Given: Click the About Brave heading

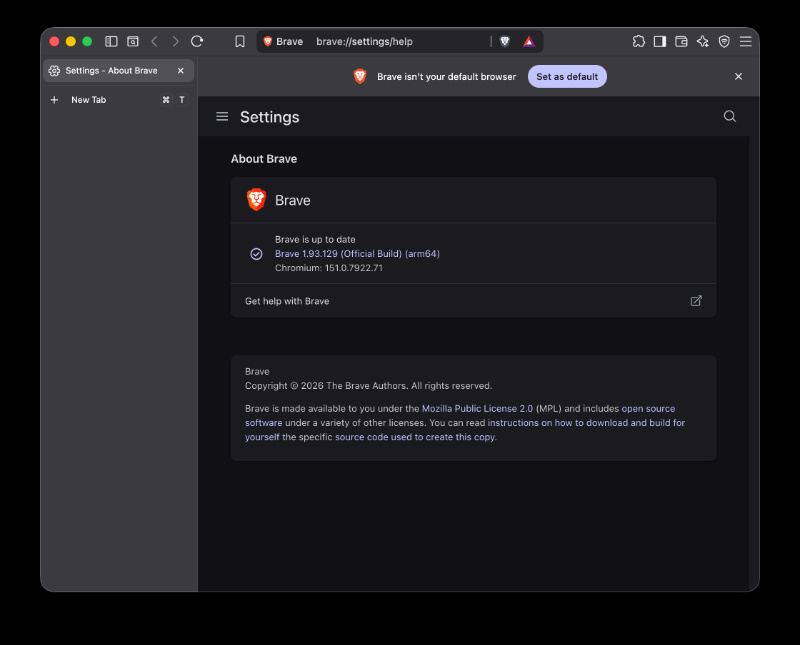Looking at the screenshot, I should (264, 159).
